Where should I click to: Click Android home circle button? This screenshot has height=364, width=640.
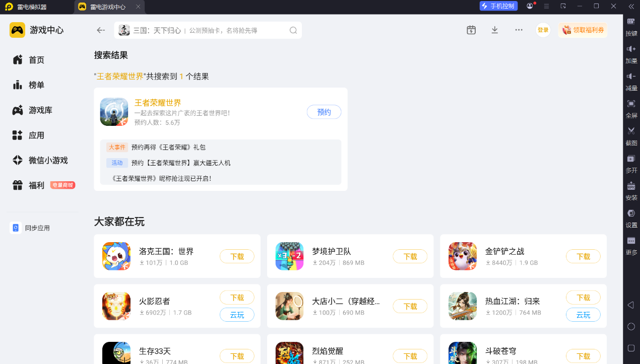pos(631,327)
